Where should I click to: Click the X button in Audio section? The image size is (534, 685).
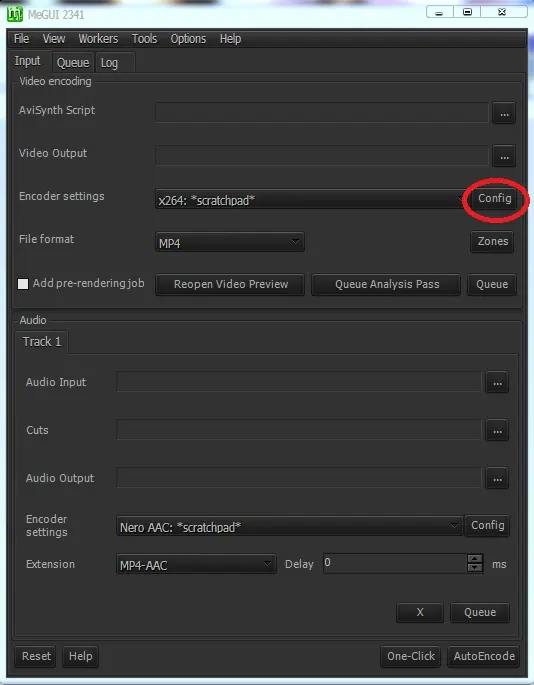pyautogui.click(x=420, y=612)
